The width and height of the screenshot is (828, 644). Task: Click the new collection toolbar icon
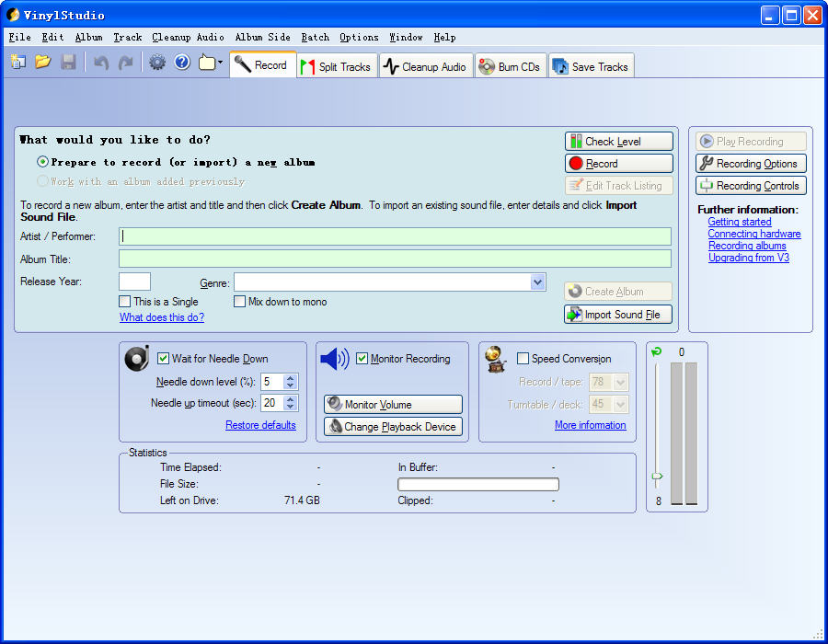click(18, 63)
